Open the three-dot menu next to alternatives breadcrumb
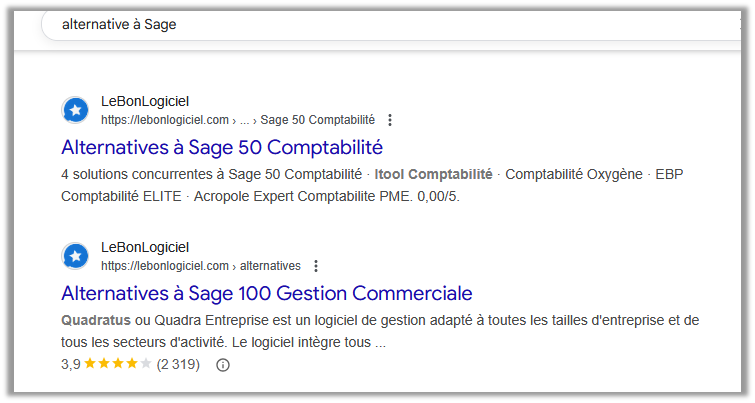This screenshot has height=403, width=755. (316, 266)
